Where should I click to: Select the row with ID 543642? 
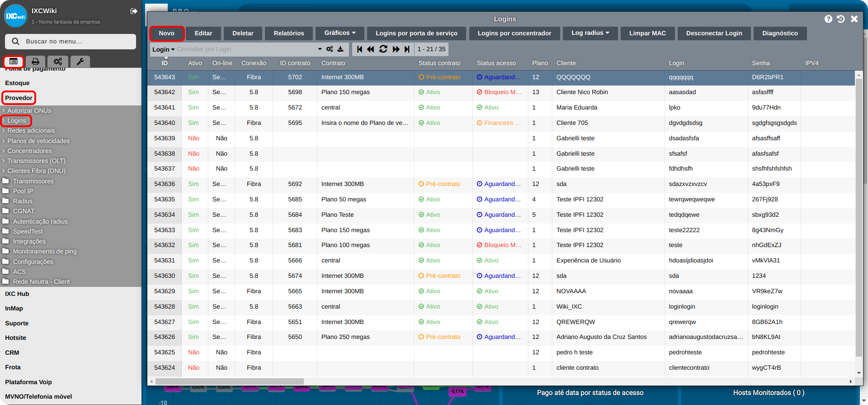coord(501,92)
